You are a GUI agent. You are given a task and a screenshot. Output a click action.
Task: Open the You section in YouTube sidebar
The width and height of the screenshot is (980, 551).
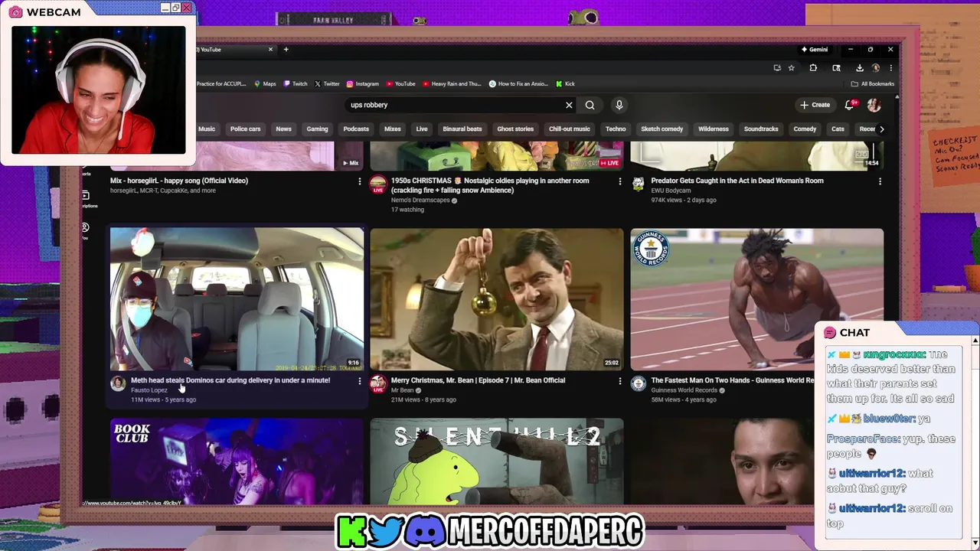[x=85, y=230]
